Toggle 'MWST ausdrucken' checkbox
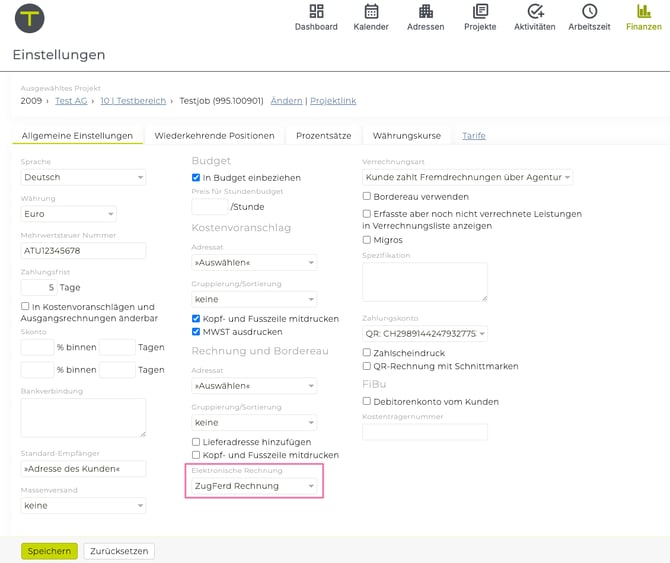The height and width of the screenshot is (563, 670). (x=196, y=331)
